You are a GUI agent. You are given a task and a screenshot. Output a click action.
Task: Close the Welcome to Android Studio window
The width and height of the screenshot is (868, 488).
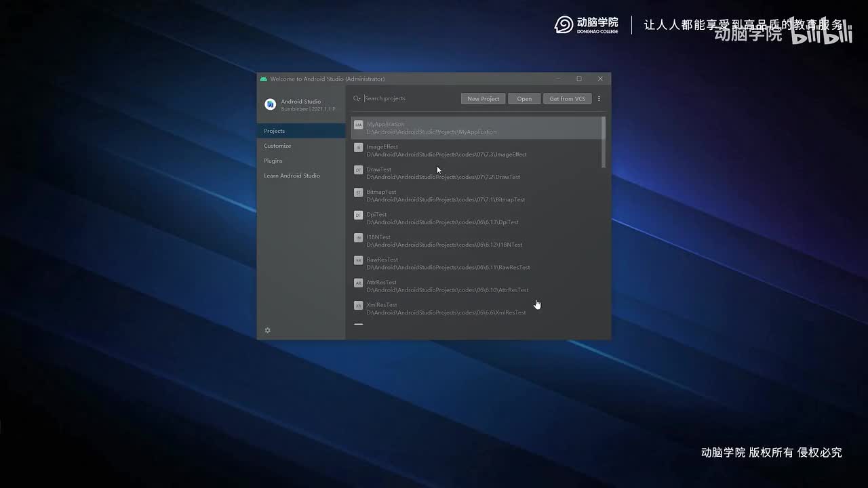[600, 79]
